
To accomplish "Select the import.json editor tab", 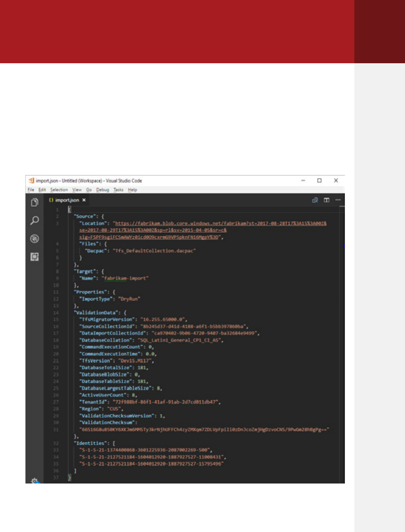I will pyautogui.click(x=67, y=200).
